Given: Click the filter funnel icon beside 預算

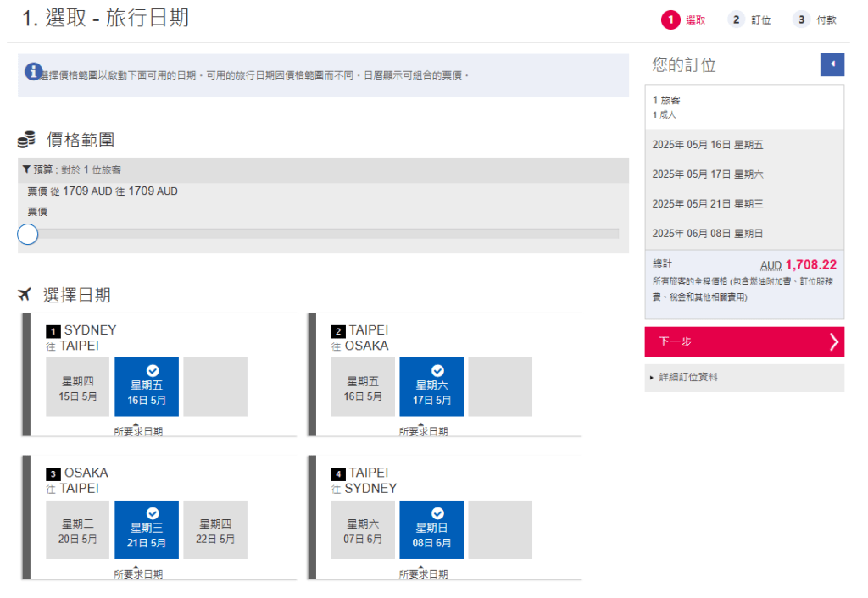Looking at the screenshot, I should tap(27, 169).
